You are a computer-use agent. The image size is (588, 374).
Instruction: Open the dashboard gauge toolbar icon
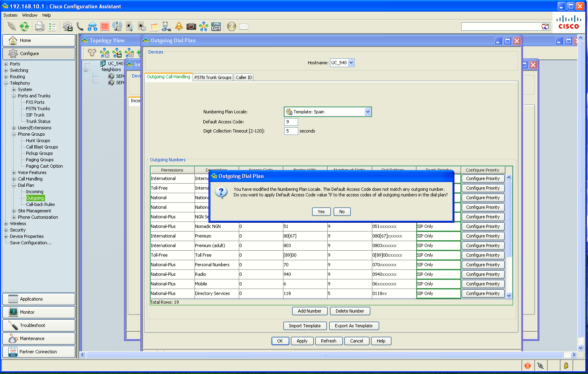191,26
